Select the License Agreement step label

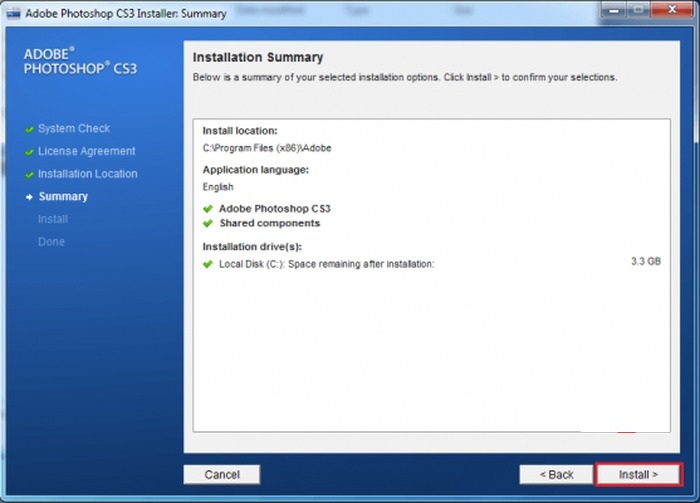[86, 152]
